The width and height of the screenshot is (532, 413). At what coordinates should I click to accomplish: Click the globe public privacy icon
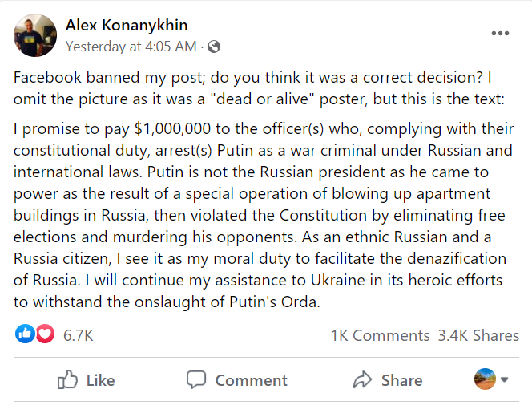pos(214,47)
